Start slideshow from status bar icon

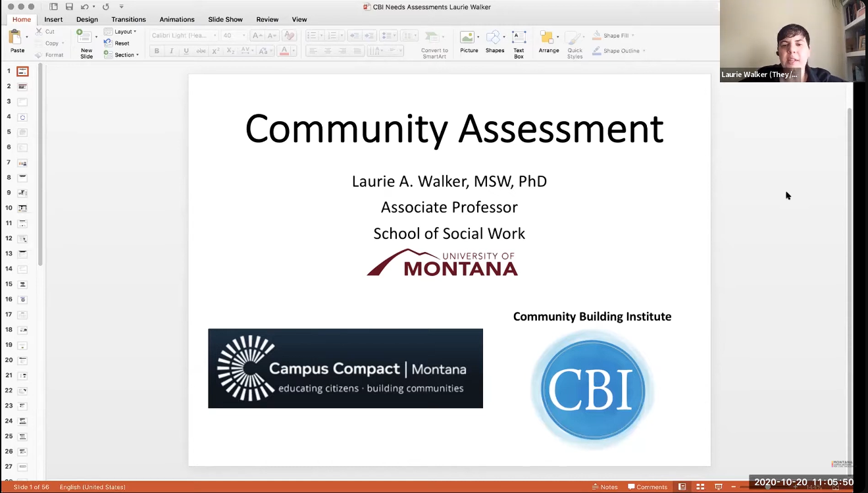719,487
